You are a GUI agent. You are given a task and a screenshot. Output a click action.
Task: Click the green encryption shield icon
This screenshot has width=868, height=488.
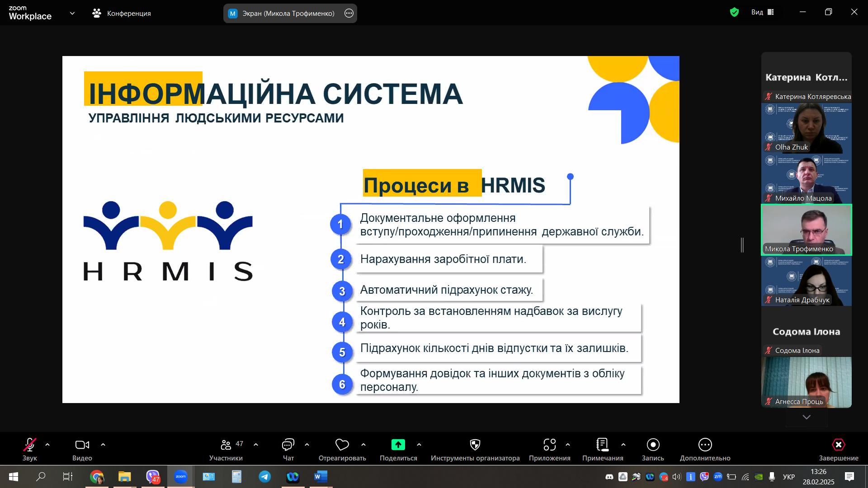point(734,13)
